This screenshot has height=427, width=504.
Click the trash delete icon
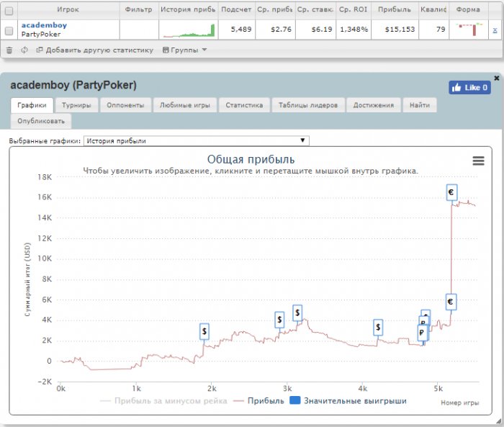[9, 50]
